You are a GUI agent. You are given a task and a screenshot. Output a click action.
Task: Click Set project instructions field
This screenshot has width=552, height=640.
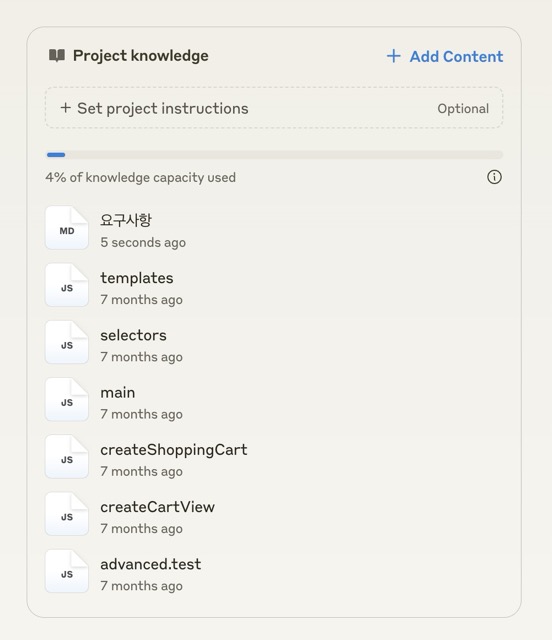point(274,108)
